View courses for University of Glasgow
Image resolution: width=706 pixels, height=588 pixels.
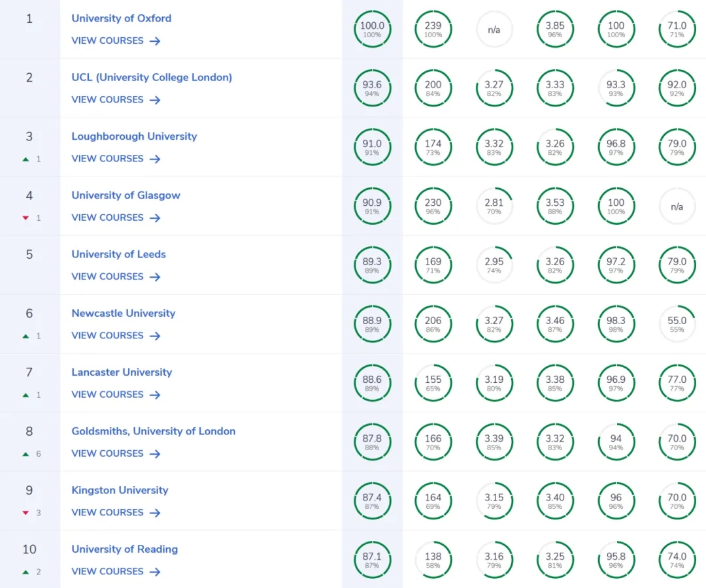[x=107, y=218]
